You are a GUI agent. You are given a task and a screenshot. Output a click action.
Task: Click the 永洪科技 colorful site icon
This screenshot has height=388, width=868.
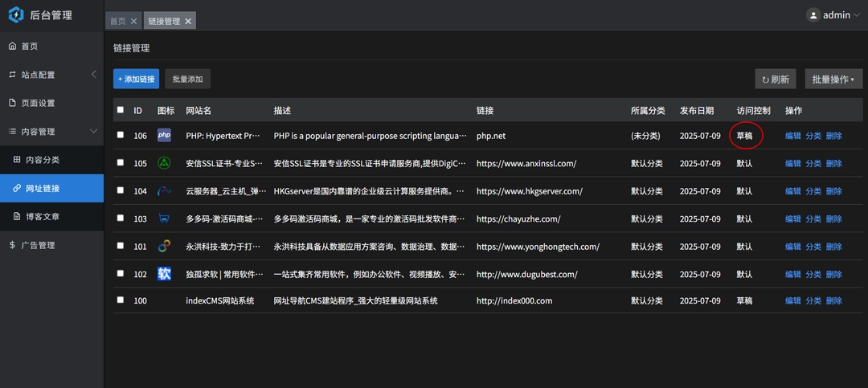click(x=164, y=247)
